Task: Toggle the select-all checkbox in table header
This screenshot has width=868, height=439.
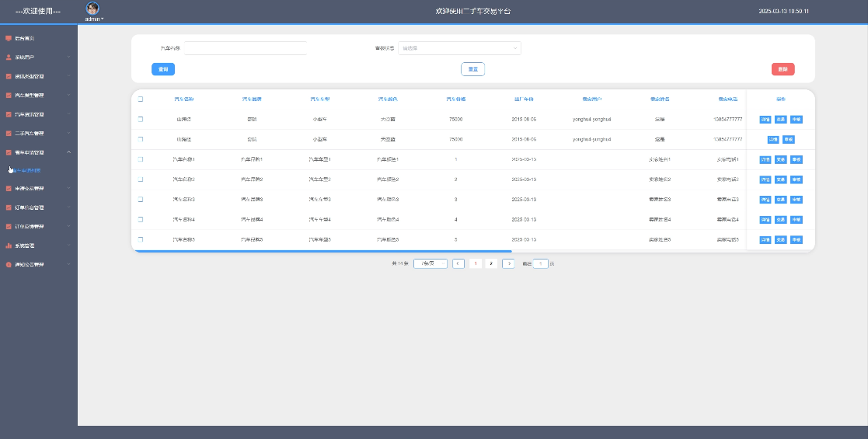Action: click(141, 99)
